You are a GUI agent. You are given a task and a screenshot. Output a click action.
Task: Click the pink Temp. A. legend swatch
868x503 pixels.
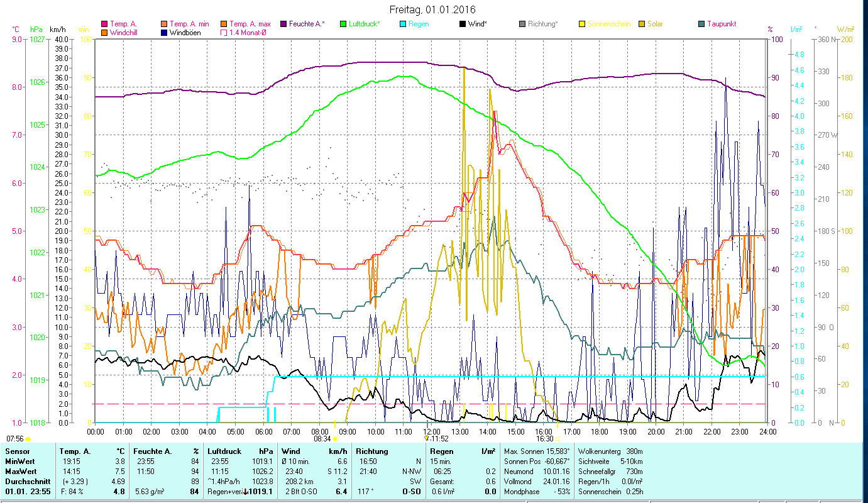pyautogui.click(x=104, y=24)
